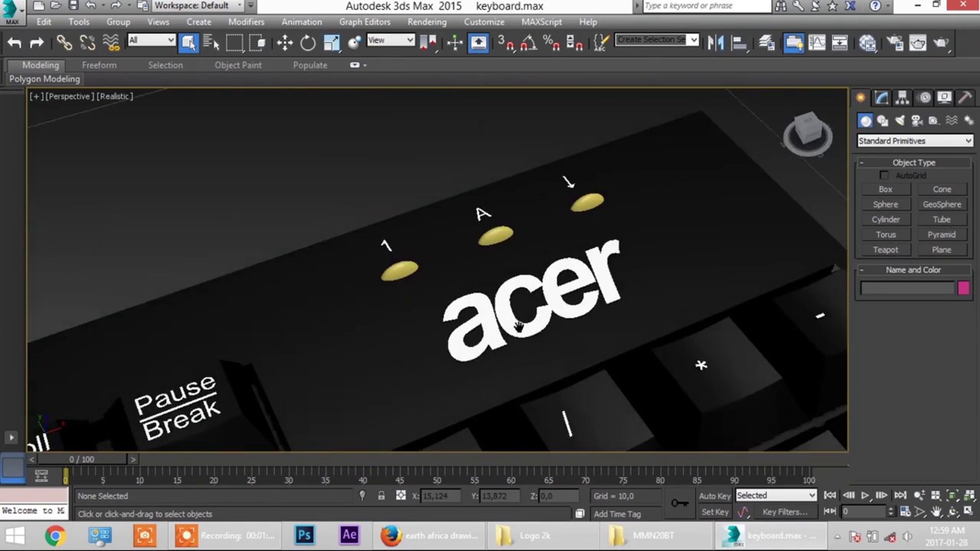Open the Layer Manager
This screenshot has height=551, width=980.
[x=766, y=43]
